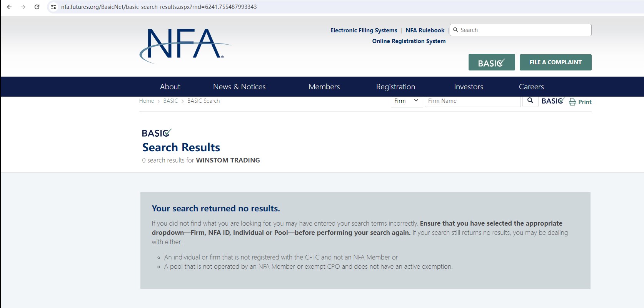644x308 pixels.
Task: Open the Registration menu
Action: (395, 87)
